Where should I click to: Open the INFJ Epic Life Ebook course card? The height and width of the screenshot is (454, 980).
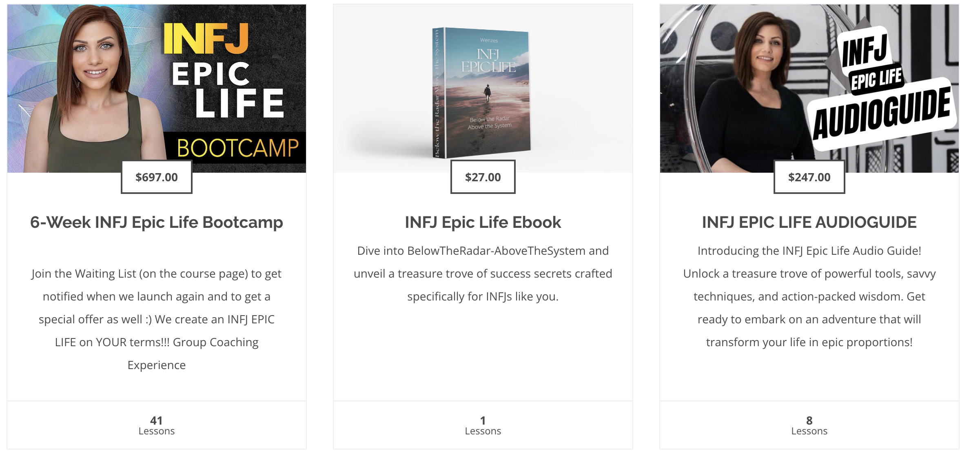point(483,223)
